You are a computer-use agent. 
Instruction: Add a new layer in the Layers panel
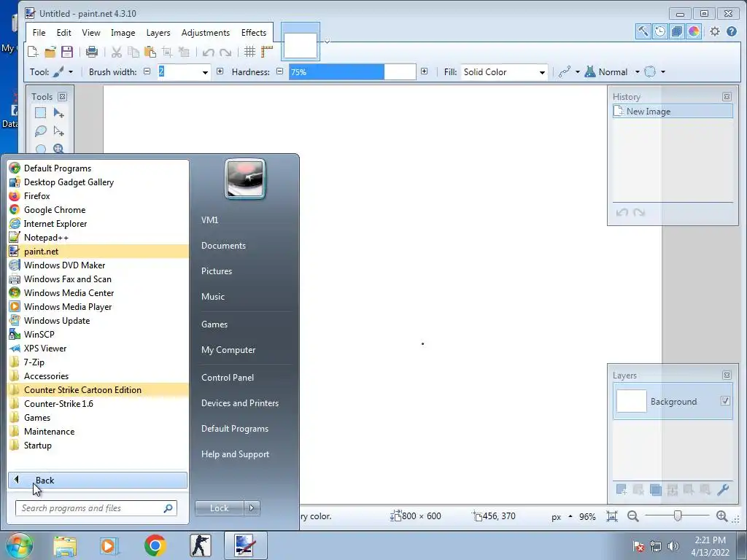(622, 489)
